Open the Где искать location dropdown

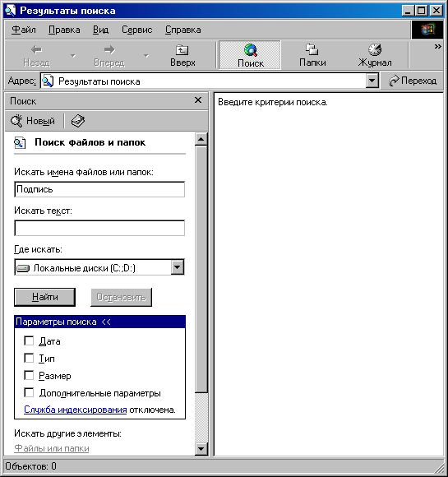point(178,267)
